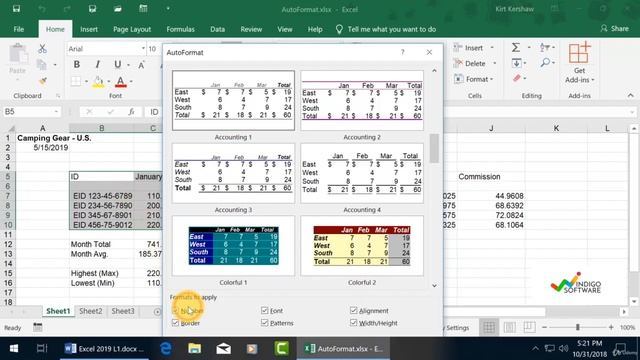Select the Colorful 1 format thumbnail

point(233,246)
